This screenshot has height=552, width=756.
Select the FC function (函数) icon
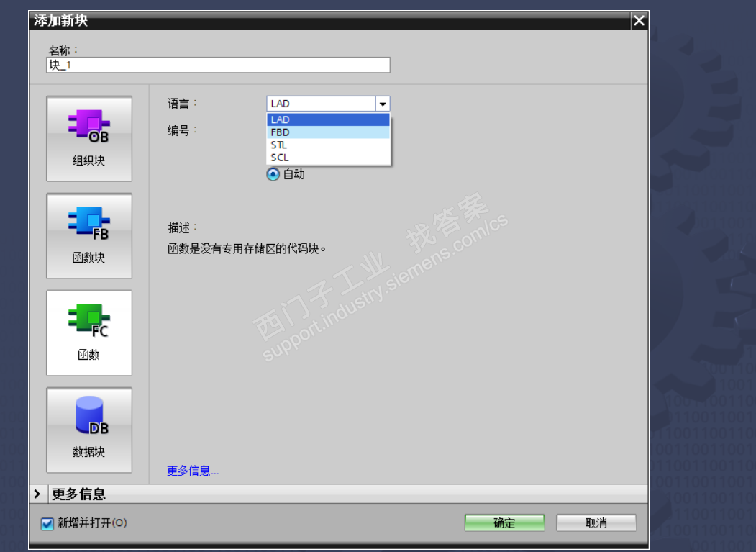coord(89,332)
